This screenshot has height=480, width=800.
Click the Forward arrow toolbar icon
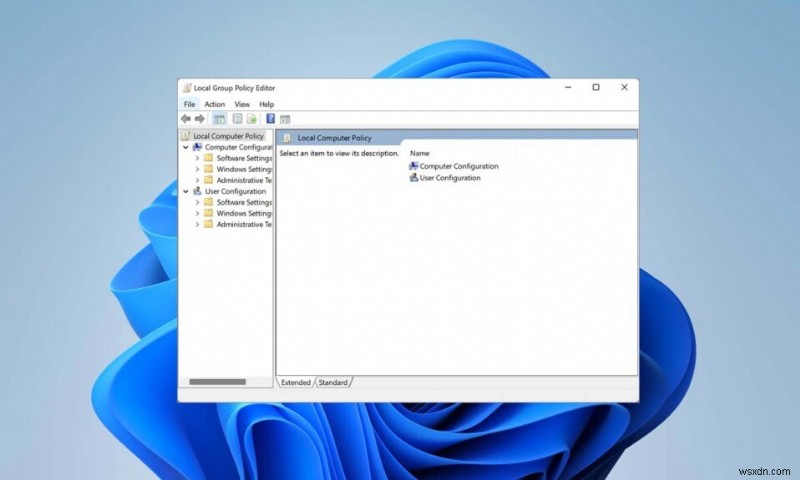[199, 119]
